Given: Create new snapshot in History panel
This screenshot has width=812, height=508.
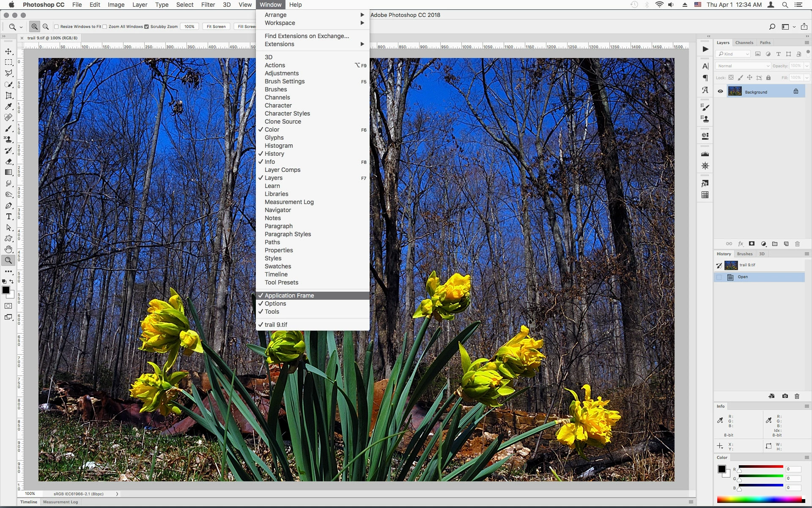Looking at the screenshot, I should (785, 396).
